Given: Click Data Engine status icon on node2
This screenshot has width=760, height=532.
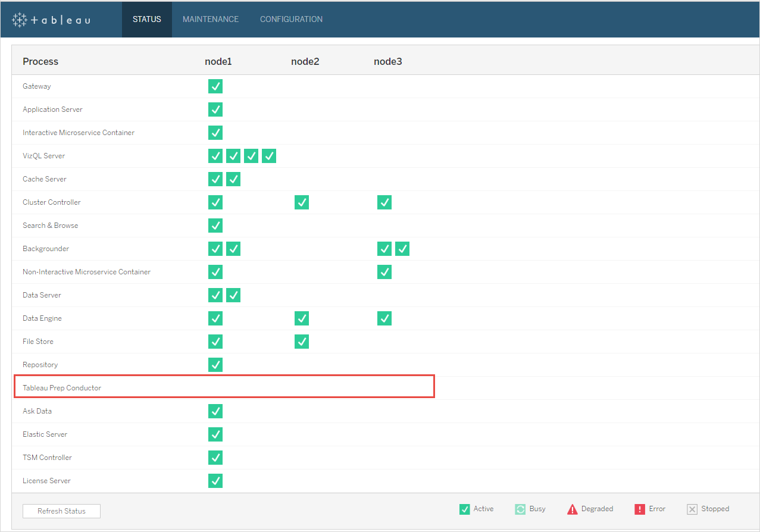Looking at the screenshot, I should click(x=302, y=318).
